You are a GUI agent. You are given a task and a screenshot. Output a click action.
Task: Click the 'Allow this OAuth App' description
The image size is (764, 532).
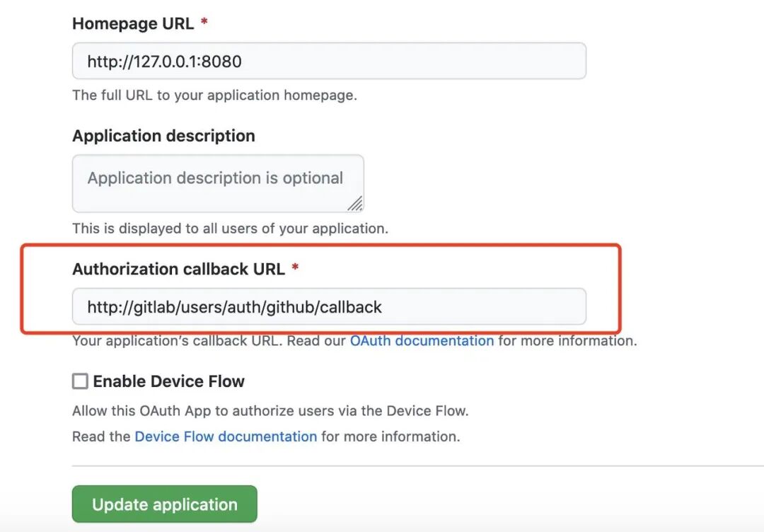(270, 411)
